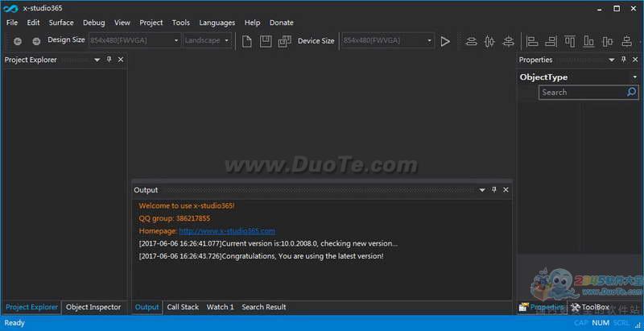Open the x-studio365.com homepage link
The image size is (644, 331).
click(227, 231)
